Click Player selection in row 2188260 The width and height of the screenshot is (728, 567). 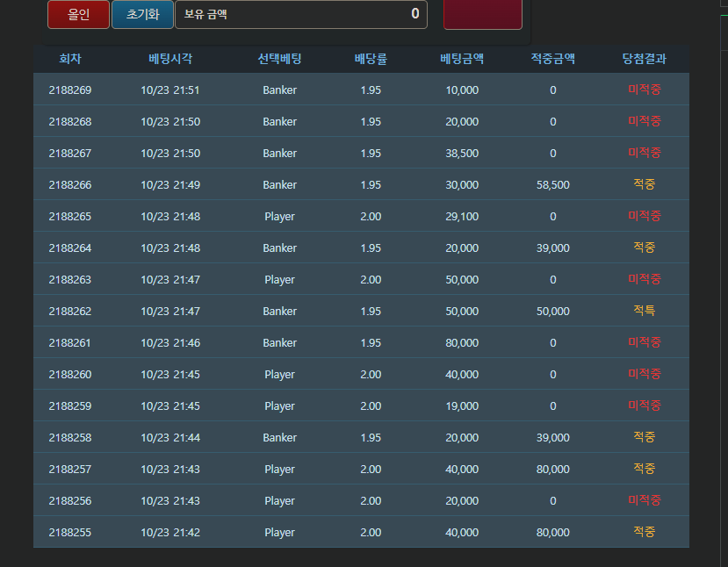tap(279, 375)
